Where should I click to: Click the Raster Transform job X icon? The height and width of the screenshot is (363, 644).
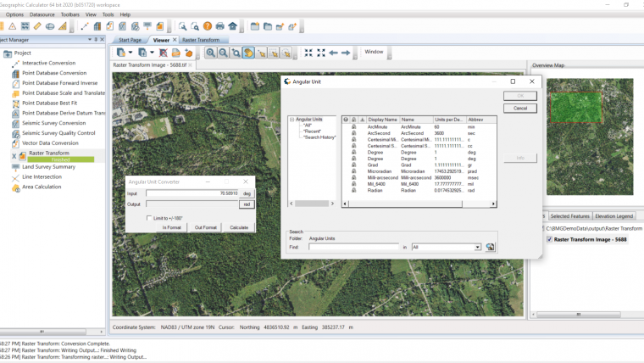coord(14,156)
